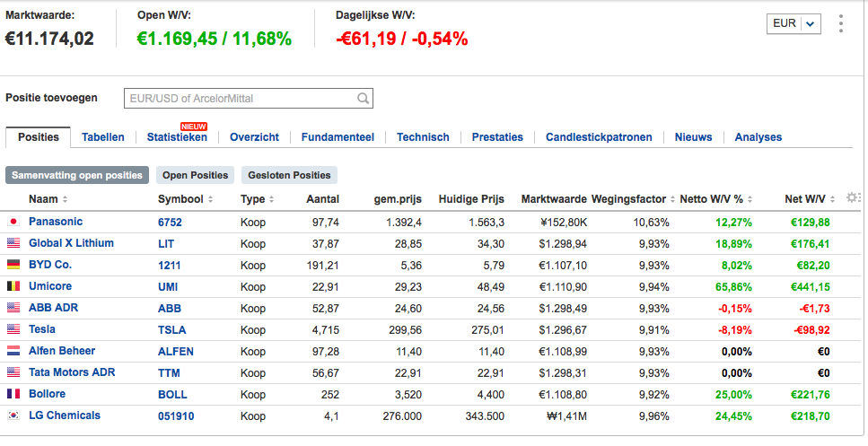This screenshot has width=868, height=446.
Task: Click the ABB symbol link
Action: point(170,309)
